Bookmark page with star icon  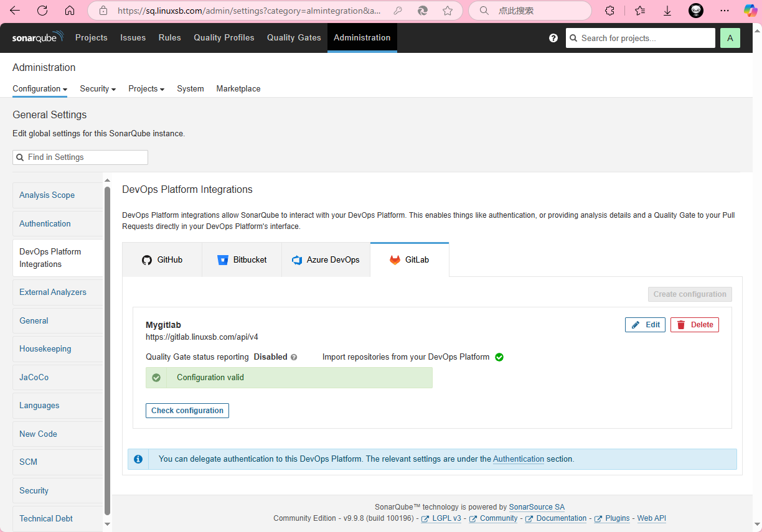[x=448, y=11]
